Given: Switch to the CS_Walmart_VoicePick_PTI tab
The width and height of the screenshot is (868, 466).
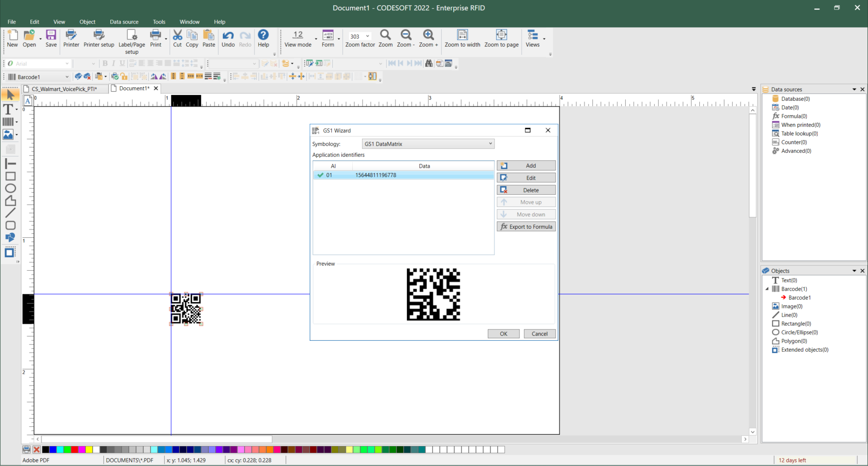Looking at the screenshot, I should 63,89.
